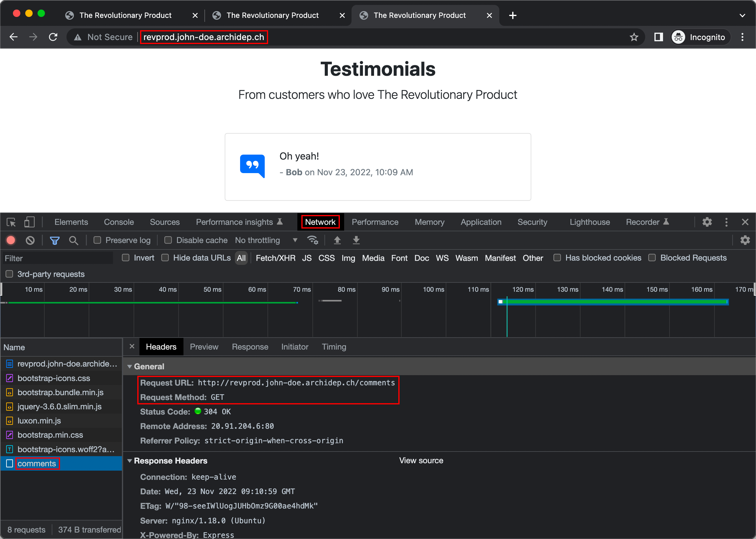Collapse the General section of headers
The image size is (756, 539).
[x=130, y=366]
